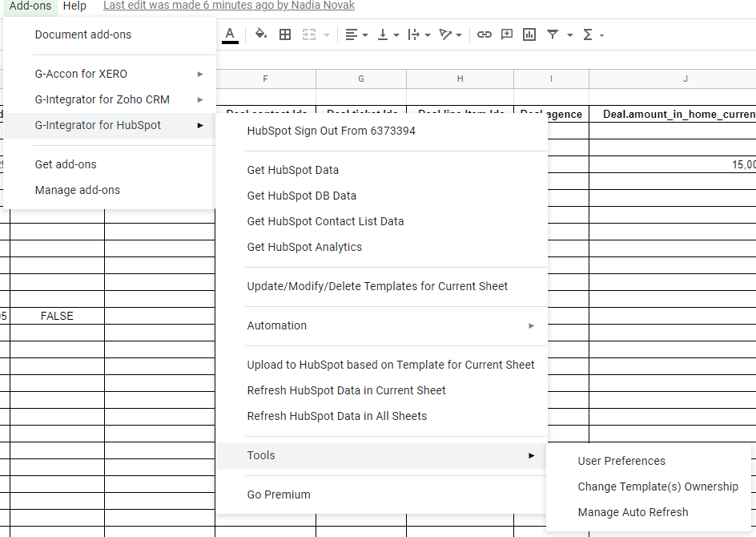Viewport: 756px width, 537px height.
Task: Click Go Premium
Action: 381,495
